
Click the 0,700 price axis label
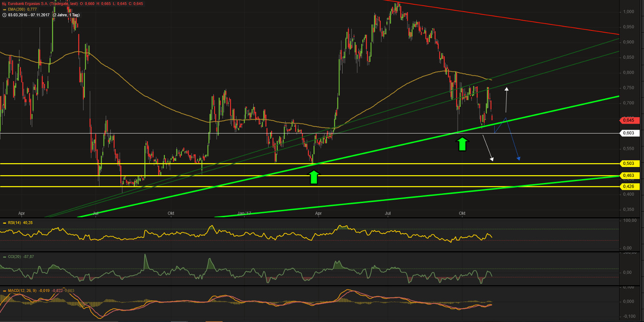click(628, 103)
